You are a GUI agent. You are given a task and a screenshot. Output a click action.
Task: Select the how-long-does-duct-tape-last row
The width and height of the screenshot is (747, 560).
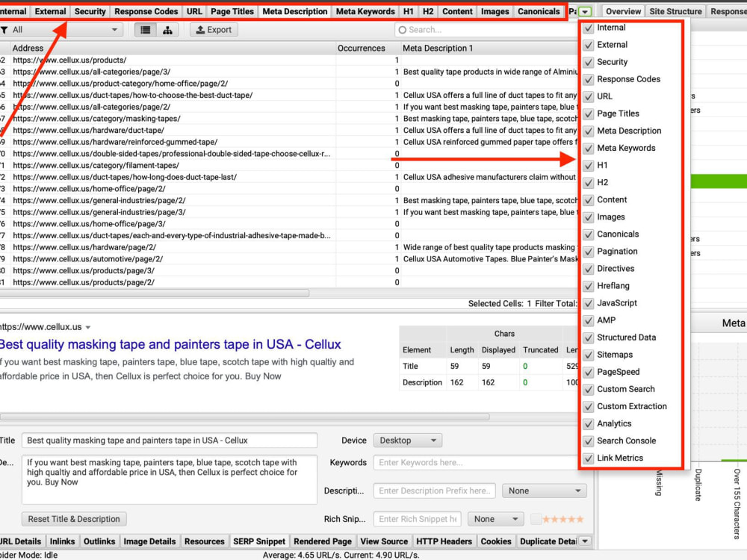tap(288, 177)
